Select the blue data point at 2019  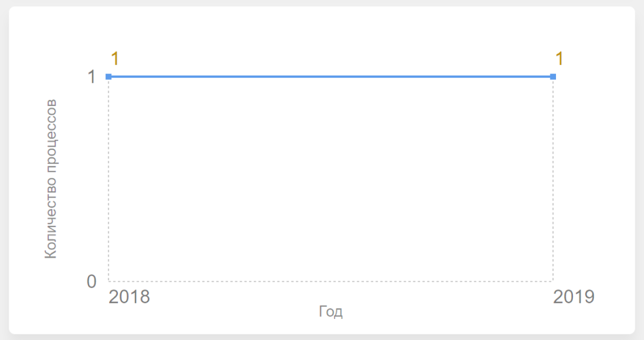click(553, 77)
